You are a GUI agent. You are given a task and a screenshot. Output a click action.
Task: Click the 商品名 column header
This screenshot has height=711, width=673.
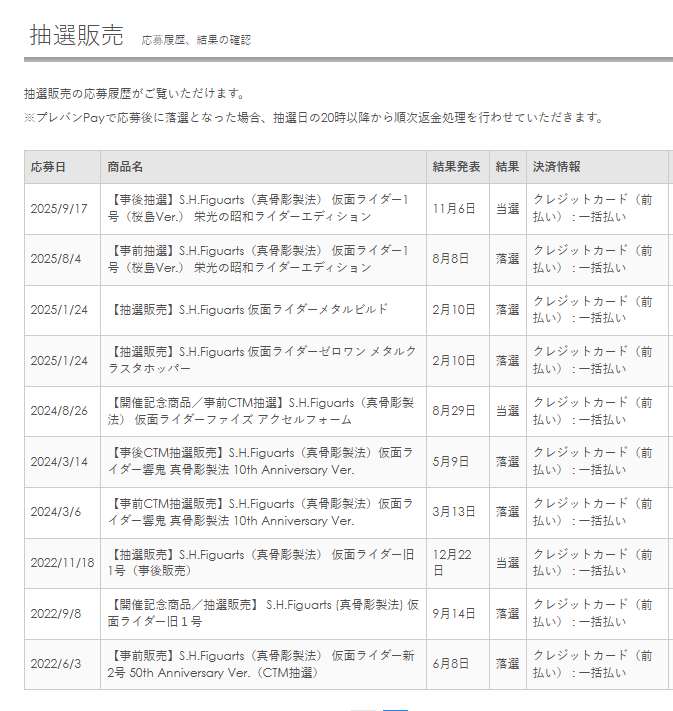126,167
